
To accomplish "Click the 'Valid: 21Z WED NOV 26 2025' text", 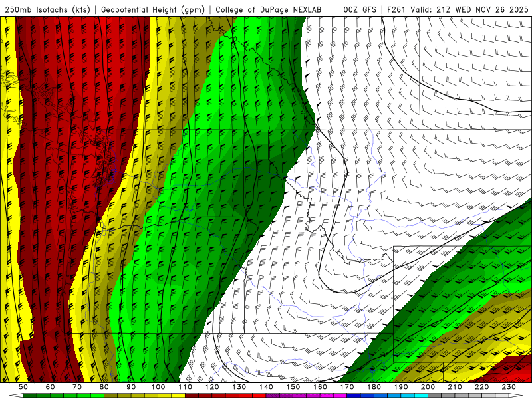I will [469, 9].
